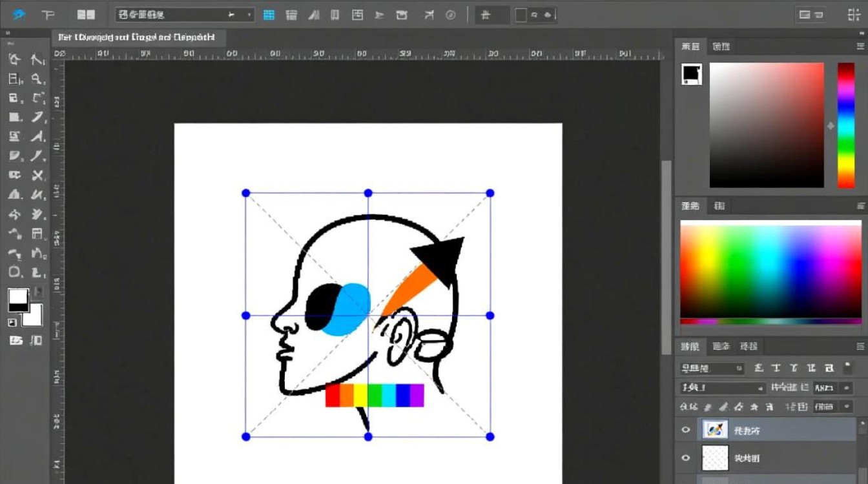Click the T-shaped icon in top options bar

click(x=48, y=15)
